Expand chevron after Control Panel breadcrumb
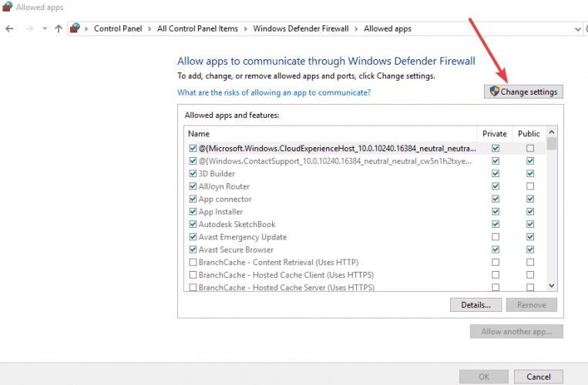588x385 pixels. [x=150, y=28]
